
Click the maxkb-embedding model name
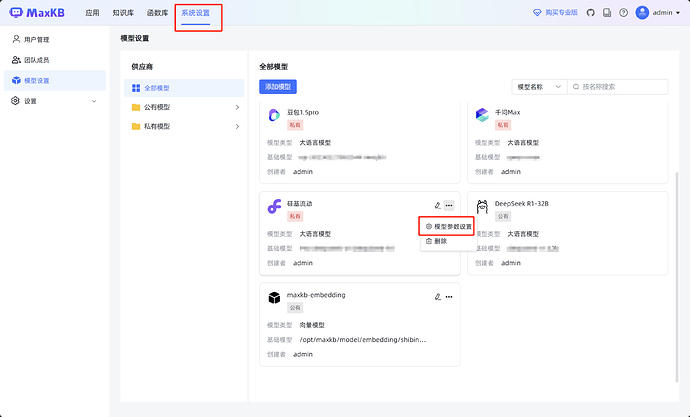(x=316, y=295)
